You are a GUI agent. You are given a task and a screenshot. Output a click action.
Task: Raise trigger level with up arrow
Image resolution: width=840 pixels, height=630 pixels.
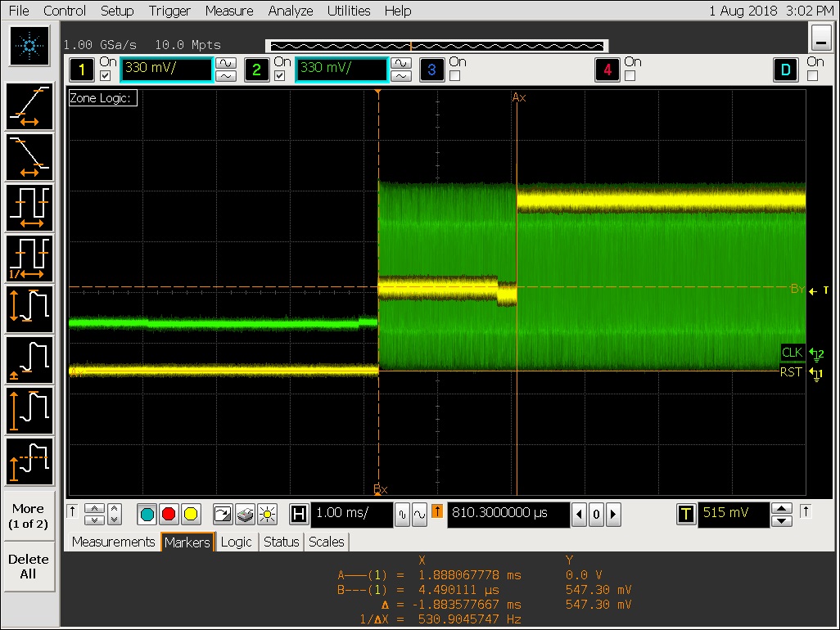[782, 508]
